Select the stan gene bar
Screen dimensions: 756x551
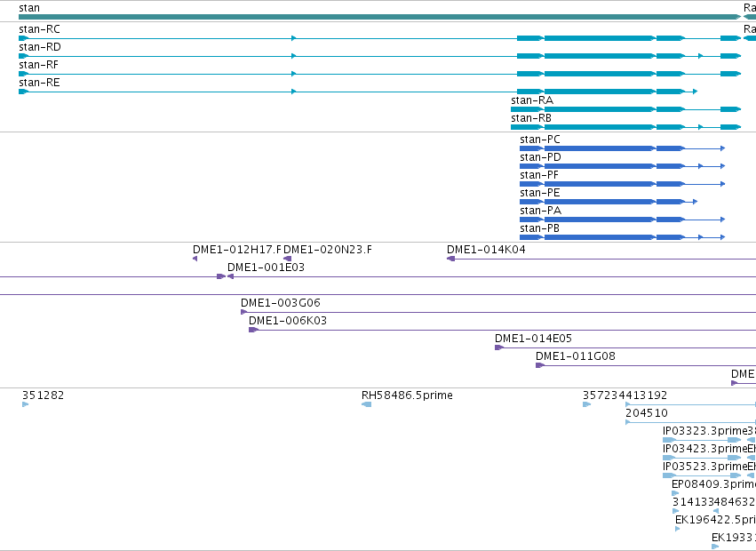379,17
